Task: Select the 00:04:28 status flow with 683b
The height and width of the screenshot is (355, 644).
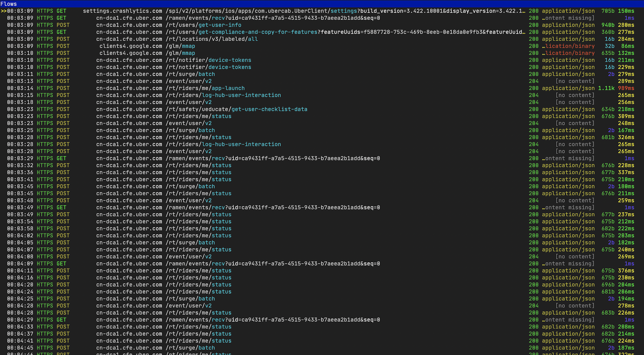Action: [x=198, y=313]
